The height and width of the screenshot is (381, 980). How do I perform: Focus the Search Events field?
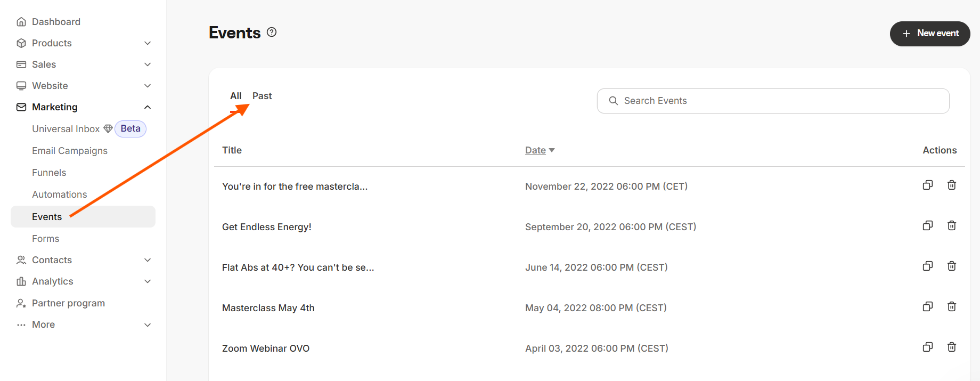pyautogui.click(x=772, y=101)
